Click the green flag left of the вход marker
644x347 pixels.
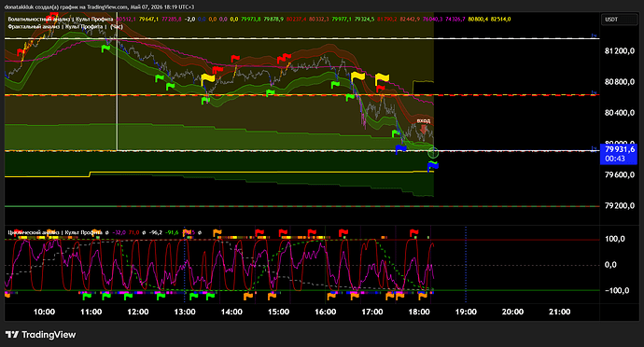[x=396, y=133]
